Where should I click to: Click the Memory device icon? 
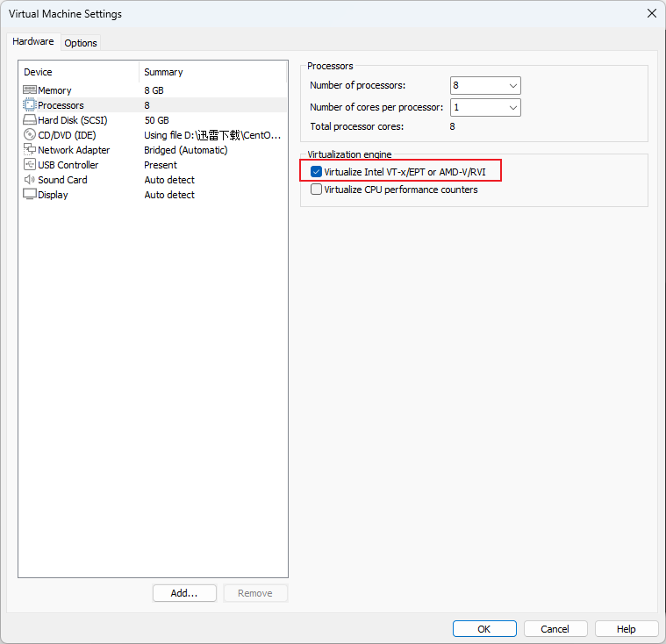coord(30,89)
